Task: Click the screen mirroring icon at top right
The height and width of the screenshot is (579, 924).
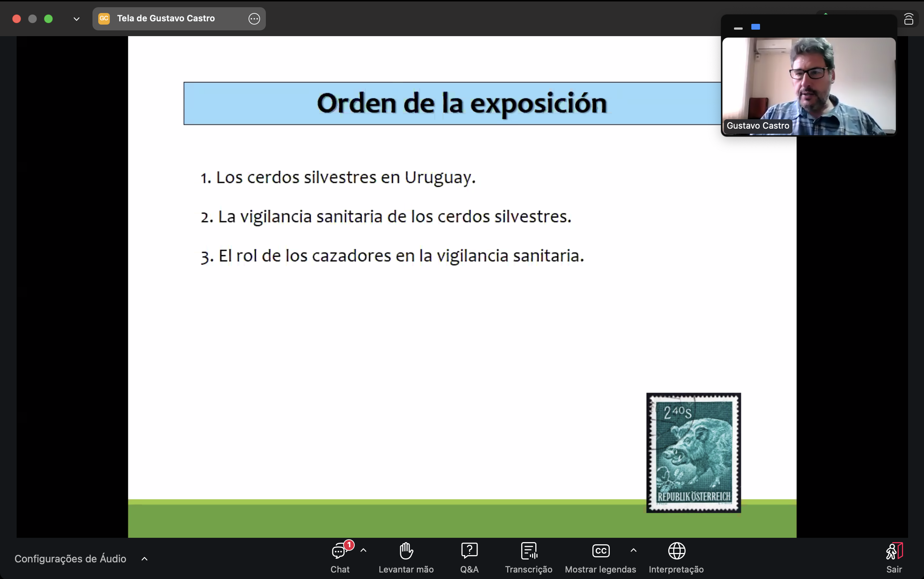Action: [x=909, y=19]
